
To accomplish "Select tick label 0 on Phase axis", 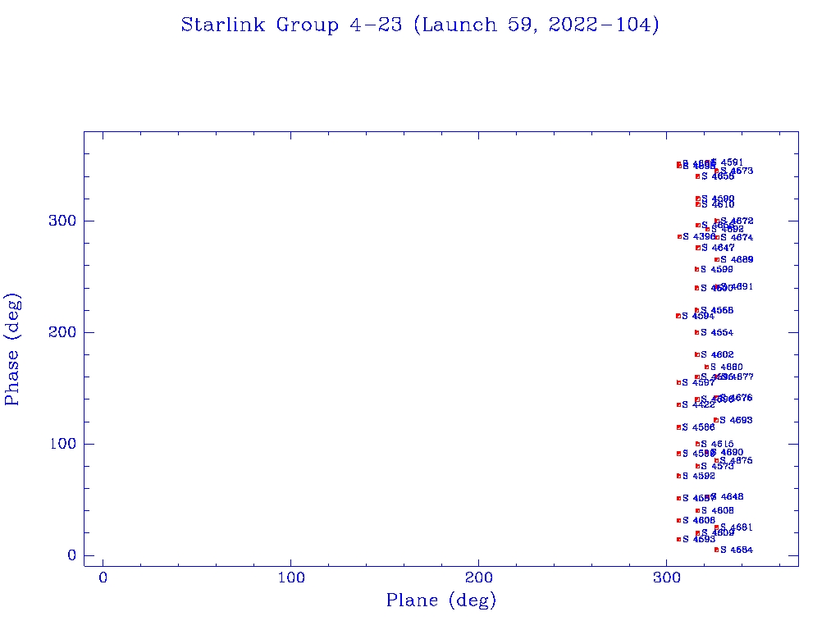I will click(72, 555).
